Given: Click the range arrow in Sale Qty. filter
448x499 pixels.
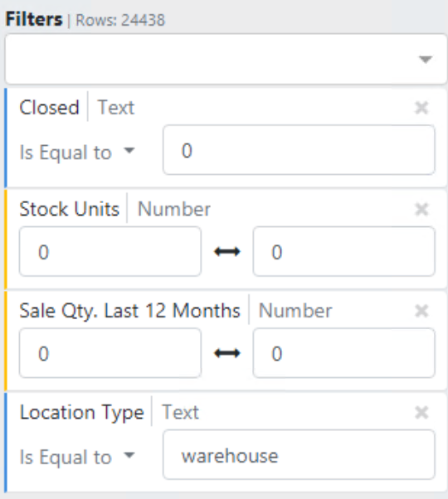Looking at the screenshot, I should click(227, 353).
